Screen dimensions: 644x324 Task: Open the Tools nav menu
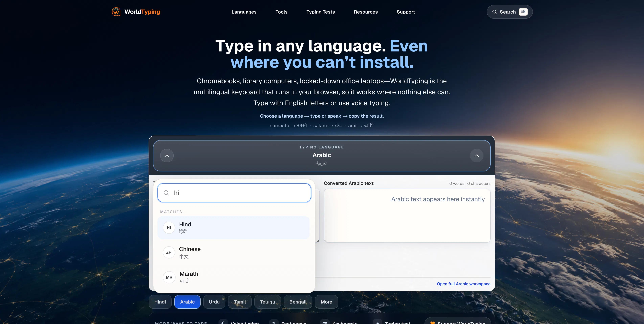coord(281,12)
